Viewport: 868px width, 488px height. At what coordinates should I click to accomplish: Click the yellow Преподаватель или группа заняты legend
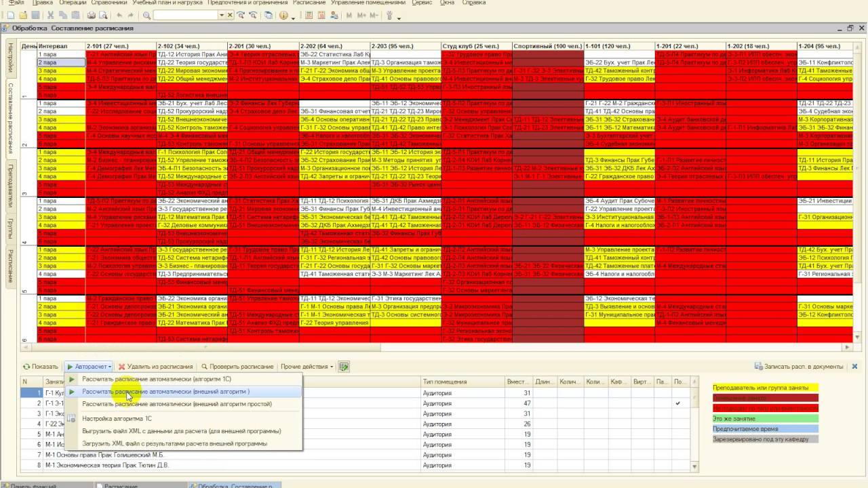(765, 388)
